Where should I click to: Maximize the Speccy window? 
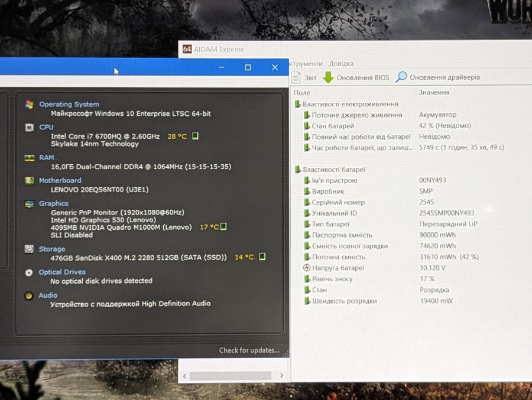coord(248,67)
